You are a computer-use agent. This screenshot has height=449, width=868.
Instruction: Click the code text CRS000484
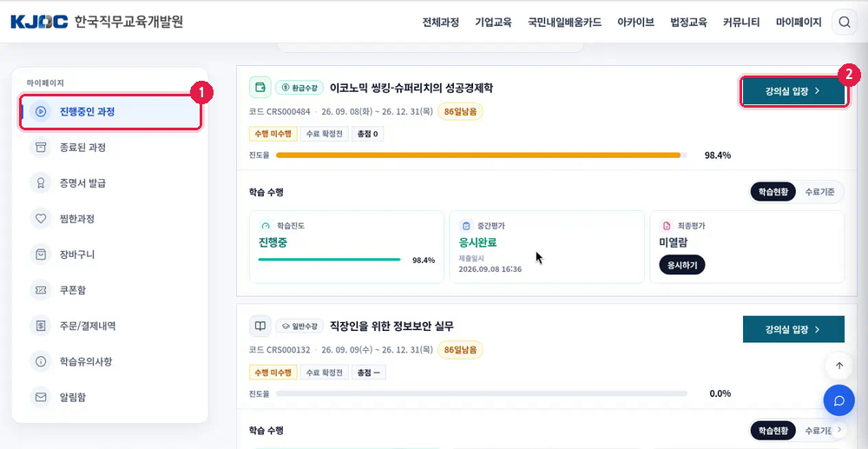[288, 112]
